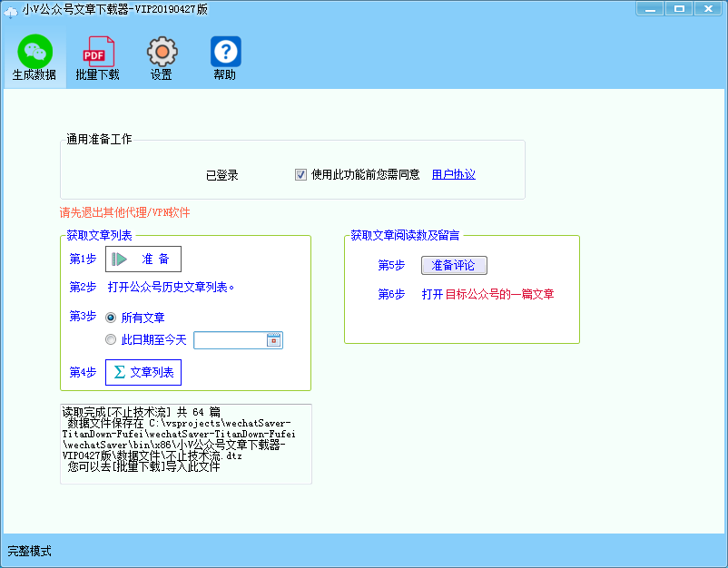
Task: Click the 文章列表 button in step 4
Action: coord(143,372)
